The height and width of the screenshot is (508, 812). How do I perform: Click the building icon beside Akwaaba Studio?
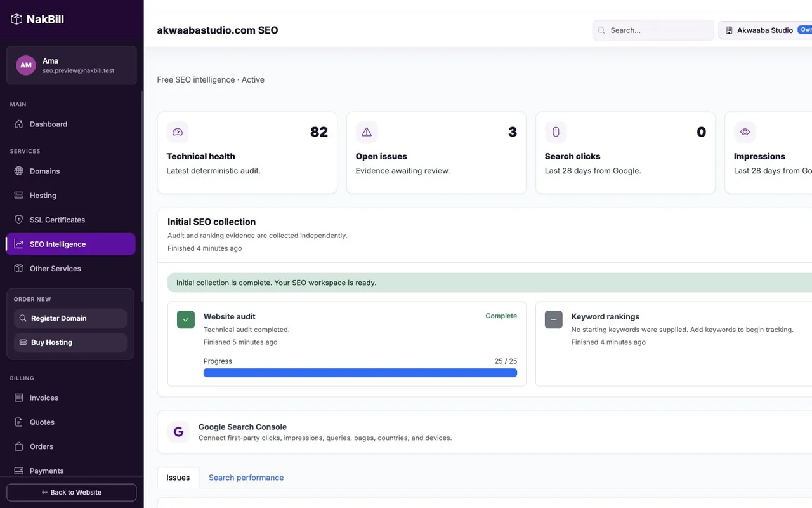click(x=730, y=30)
